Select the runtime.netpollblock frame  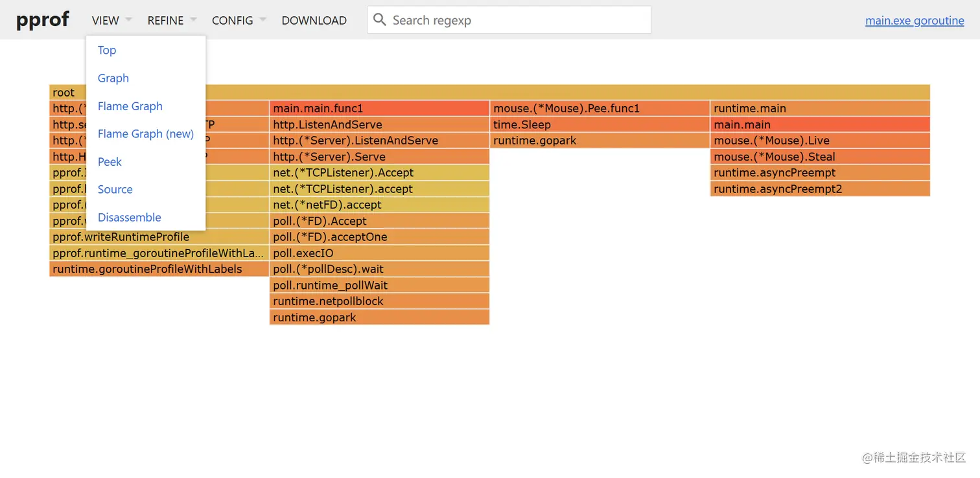tap(379, 301)
